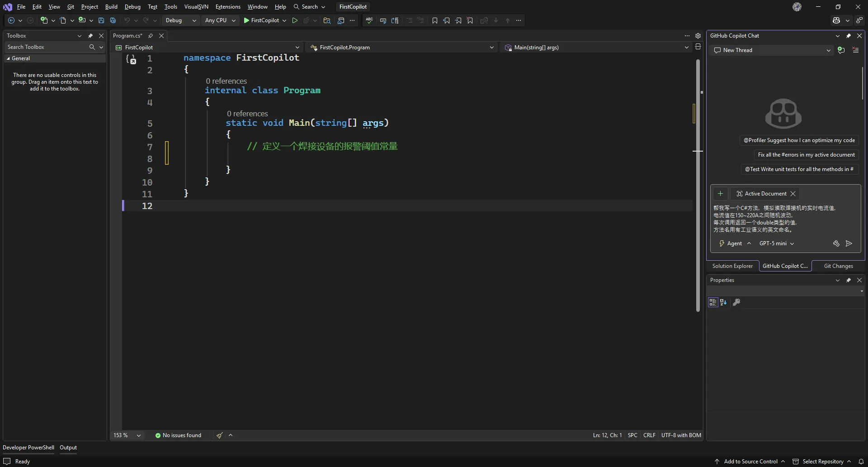Image resolution: width=868 pixels, height=467 pixels.
Task: Expand the FirstCopilot project navigation dropdown
Action: 208,48
